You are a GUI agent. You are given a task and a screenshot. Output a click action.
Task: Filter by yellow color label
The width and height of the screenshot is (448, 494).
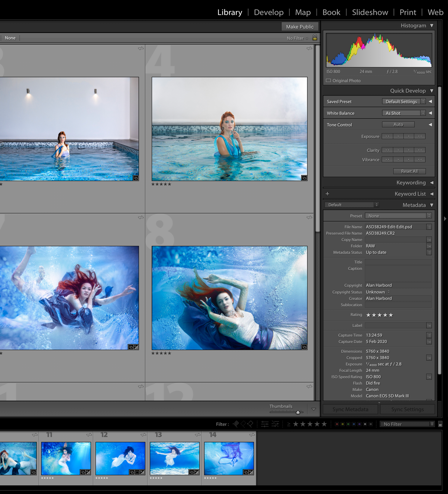coord(343,424)
